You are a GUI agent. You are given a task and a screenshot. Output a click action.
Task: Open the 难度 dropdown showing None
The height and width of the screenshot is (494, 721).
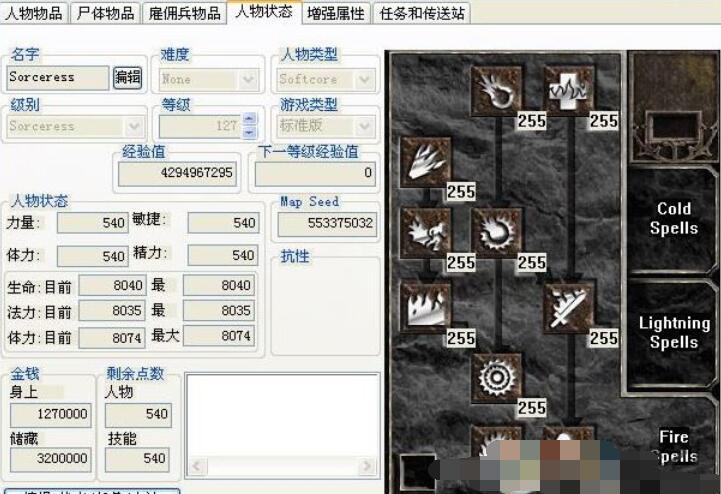pyautogui.click(x=209, y=79)
